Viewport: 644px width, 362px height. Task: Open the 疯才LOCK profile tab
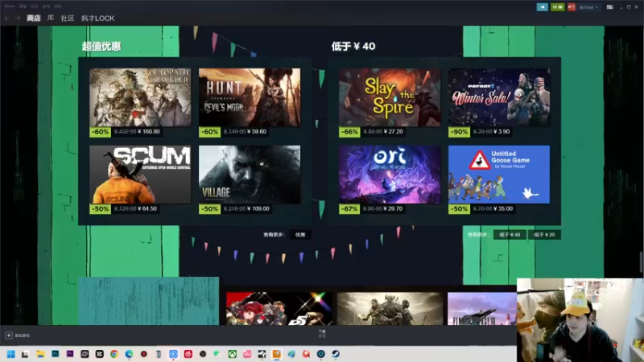[97, 18]
